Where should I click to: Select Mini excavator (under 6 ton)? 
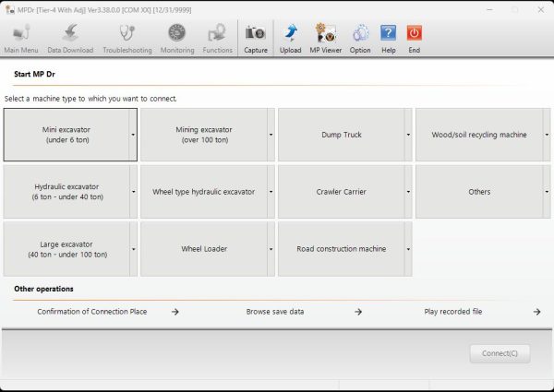pyautogui.click(x=66, y=135)
